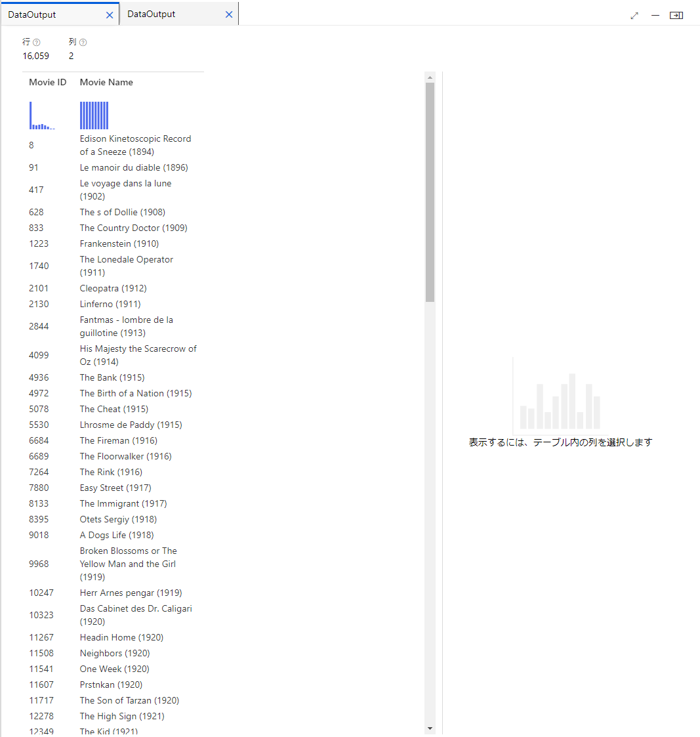Select His Majesty the Scarecrow of Oz
This screenshot has width=700, height=737.
138,355
